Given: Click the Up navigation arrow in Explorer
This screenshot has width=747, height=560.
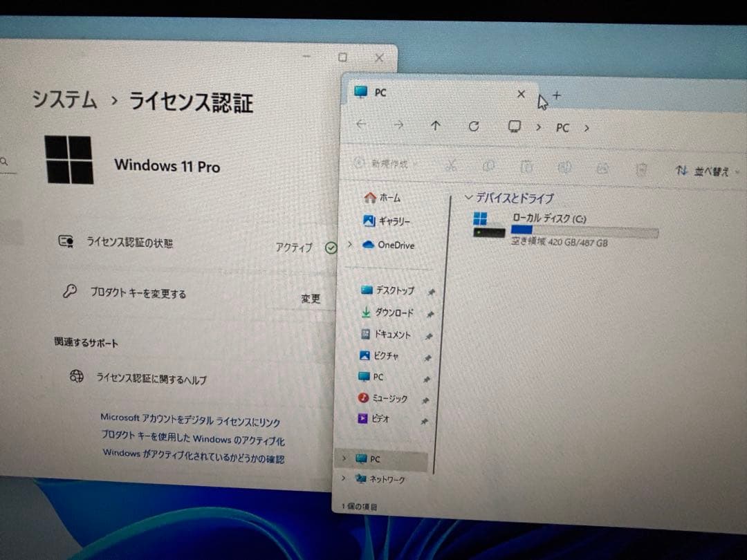Looking at the screenshot, I should click(x=435, y=125).
